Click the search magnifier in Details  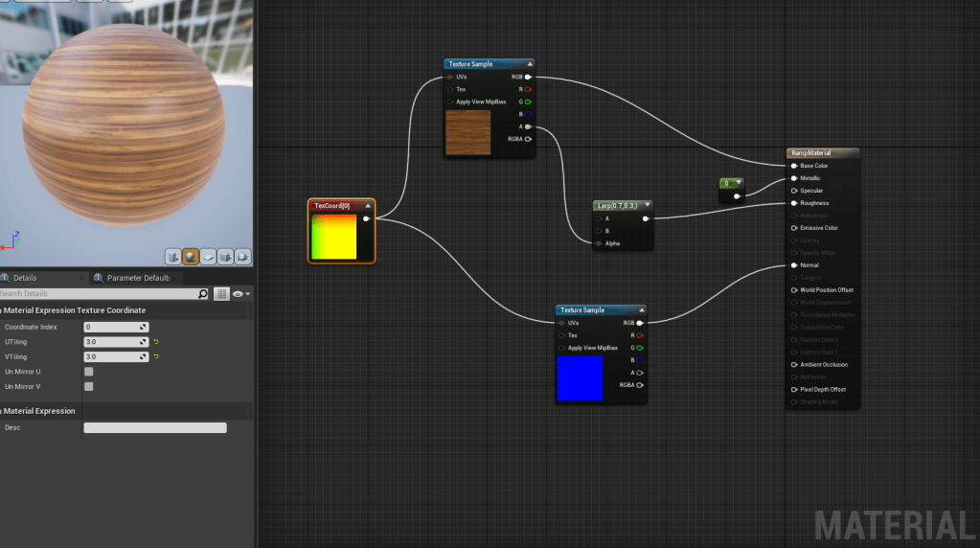(x=202, y=294)
